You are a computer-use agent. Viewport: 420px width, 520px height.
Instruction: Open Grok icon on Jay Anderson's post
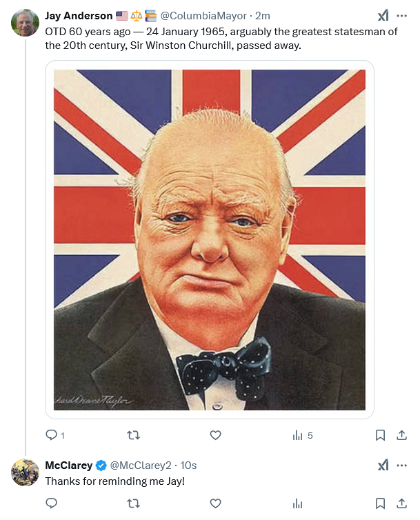(383, 16)
